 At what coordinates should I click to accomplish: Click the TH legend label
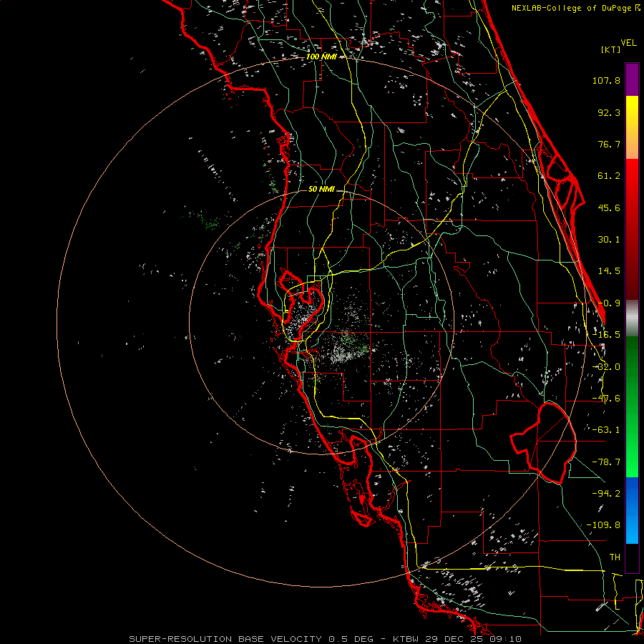[615, 557]
